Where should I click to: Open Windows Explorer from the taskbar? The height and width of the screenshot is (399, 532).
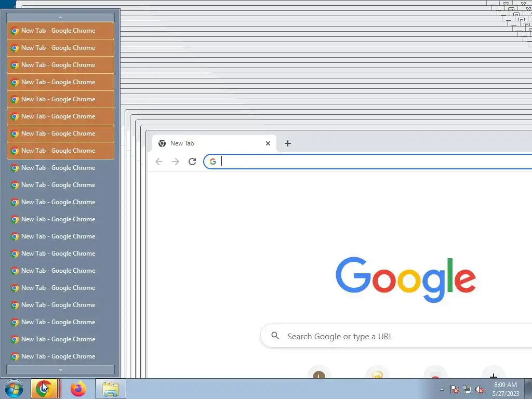click(111, 389)
